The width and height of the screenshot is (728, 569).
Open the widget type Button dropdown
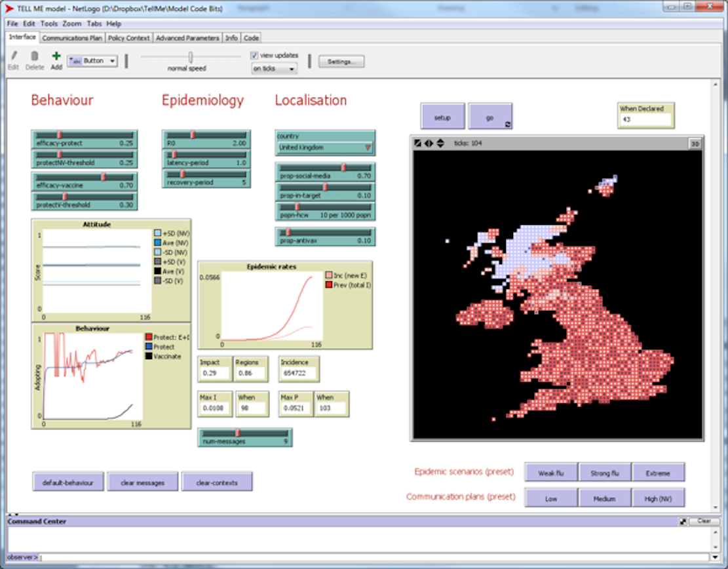click(x=92, y=61)
